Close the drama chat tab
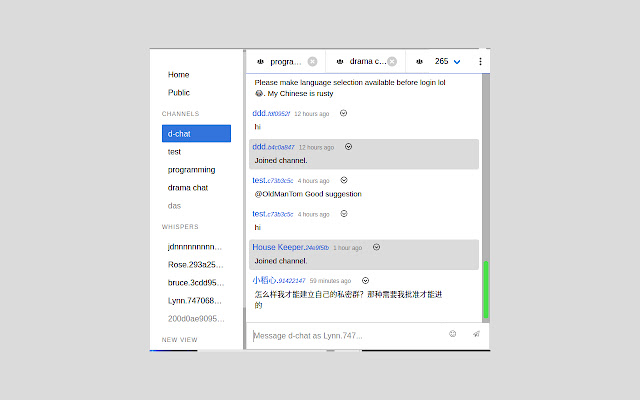Image resolution: width=640 pixels, height=400 pixels. coord(392,62)
